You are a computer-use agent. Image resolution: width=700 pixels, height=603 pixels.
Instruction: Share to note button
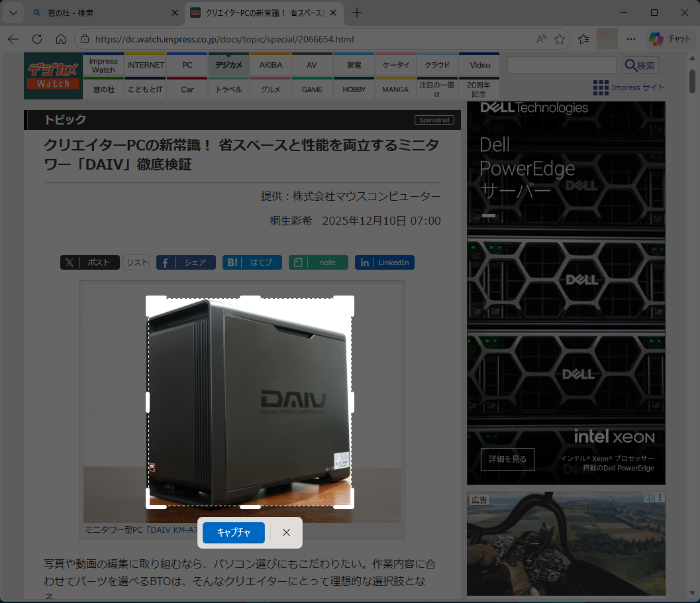319,262
